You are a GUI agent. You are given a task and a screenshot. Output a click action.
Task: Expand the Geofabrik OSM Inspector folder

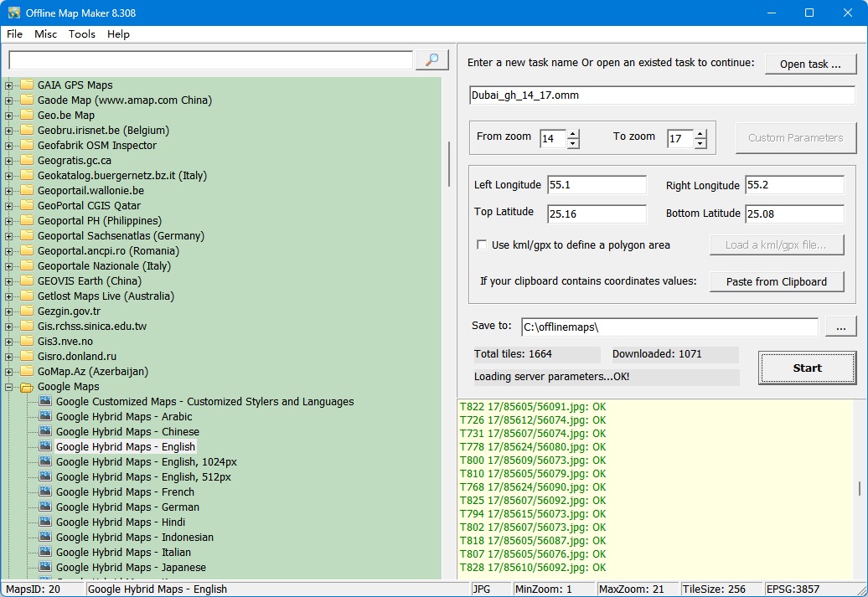point(9,146)
